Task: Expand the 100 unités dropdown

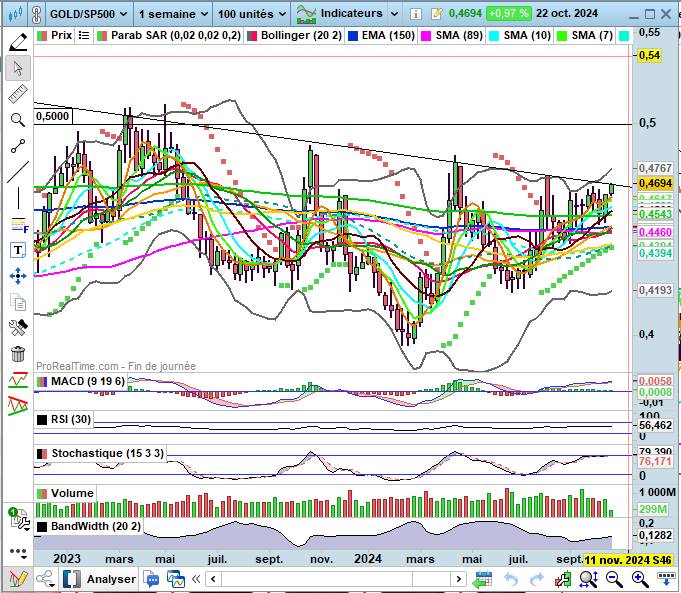Action: tap(250, 14)
